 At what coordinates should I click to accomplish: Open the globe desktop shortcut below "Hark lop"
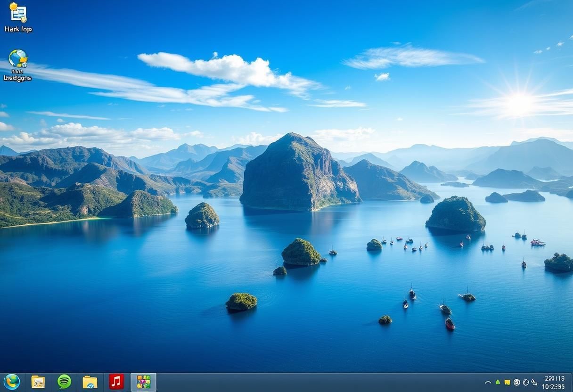click(x=18, y=65)
